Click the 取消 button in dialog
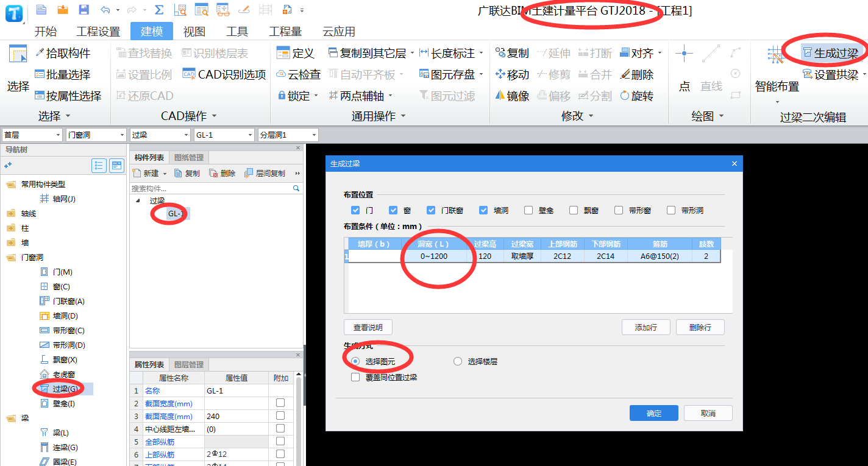 (x=708, y=413)
